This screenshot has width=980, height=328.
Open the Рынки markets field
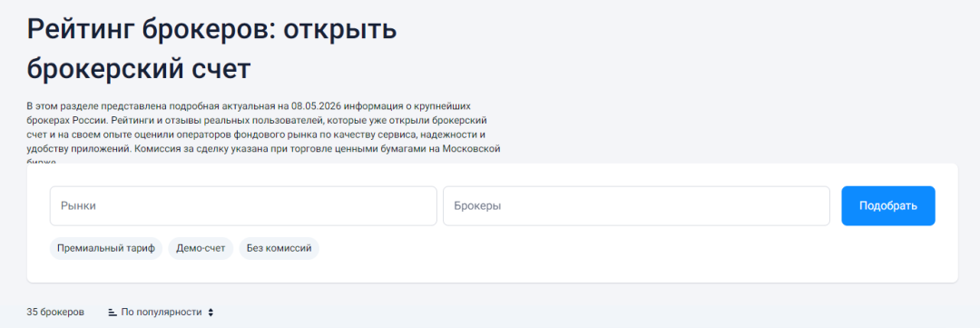[x=243, y=205]
